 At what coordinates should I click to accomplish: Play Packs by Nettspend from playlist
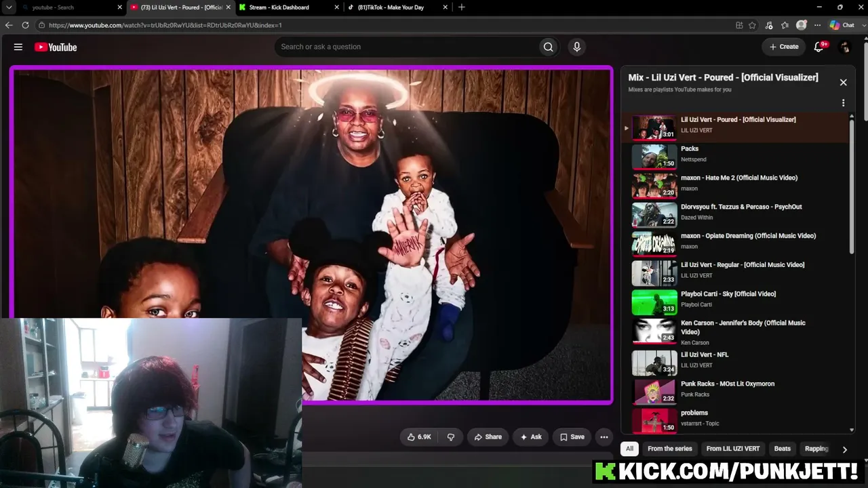click(x=735, y=156)
